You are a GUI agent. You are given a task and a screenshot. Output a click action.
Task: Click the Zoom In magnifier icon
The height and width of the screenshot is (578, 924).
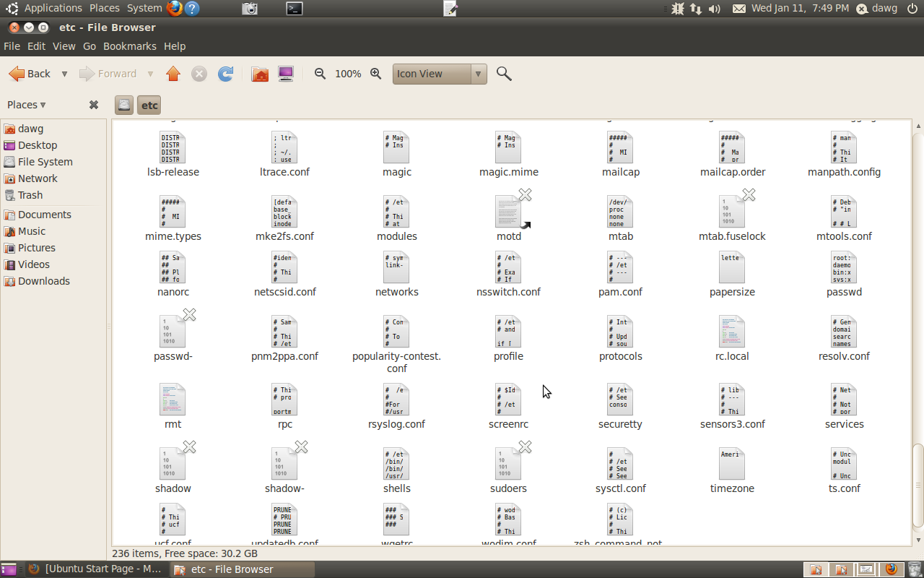point(375,74)
